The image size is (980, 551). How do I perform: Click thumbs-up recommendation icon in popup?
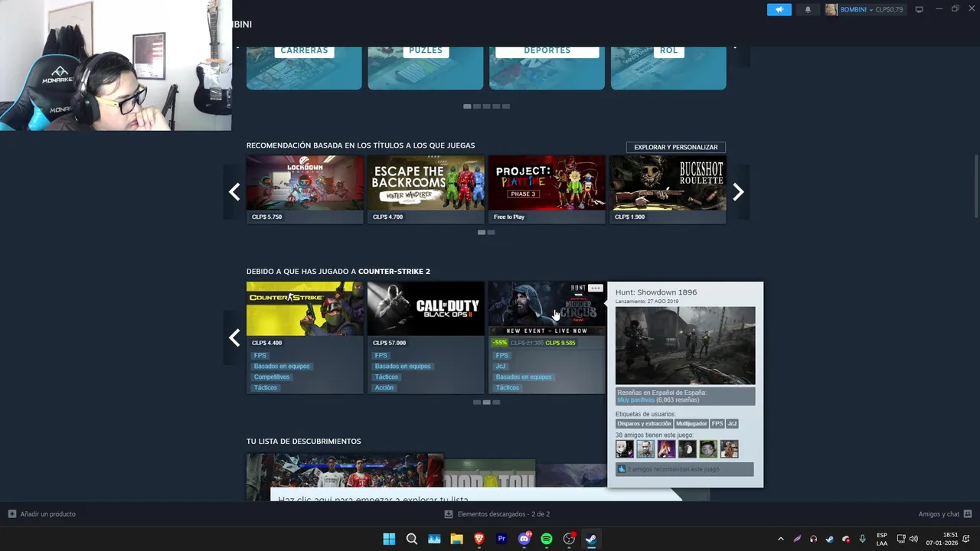[x=622, y=469]
